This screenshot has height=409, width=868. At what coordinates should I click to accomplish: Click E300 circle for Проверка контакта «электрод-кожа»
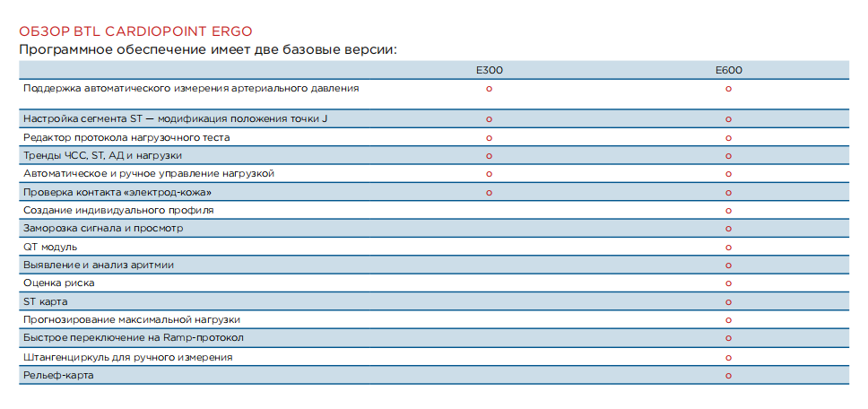pyautogui.click(x=490, y=192)
